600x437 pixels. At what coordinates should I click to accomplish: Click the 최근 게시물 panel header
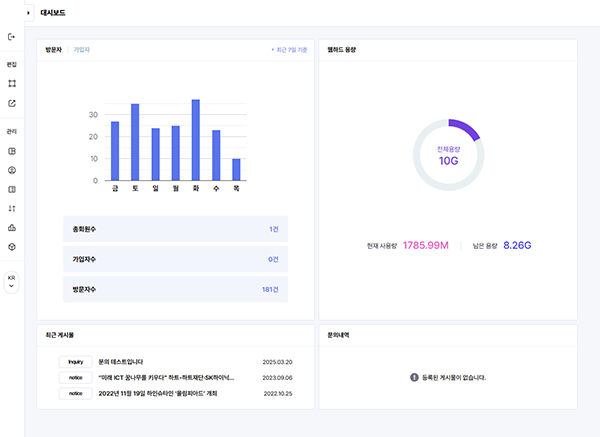(x=60, y=335)
